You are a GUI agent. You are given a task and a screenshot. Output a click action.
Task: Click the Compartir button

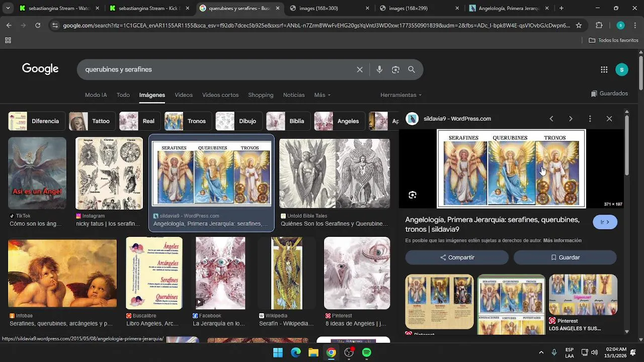tap(457, 257)
